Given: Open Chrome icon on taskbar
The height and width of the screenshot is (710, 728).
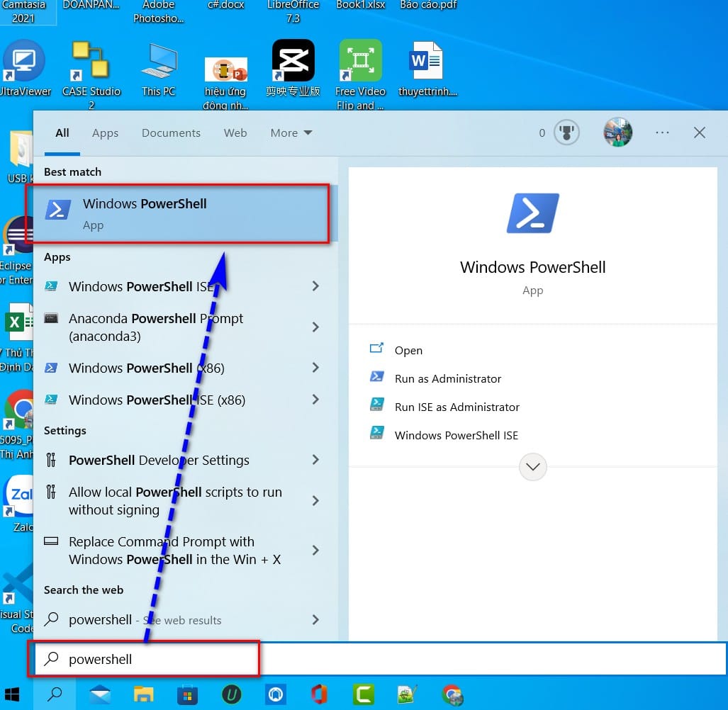Looking at the screenshot, I should coord(452,694).
